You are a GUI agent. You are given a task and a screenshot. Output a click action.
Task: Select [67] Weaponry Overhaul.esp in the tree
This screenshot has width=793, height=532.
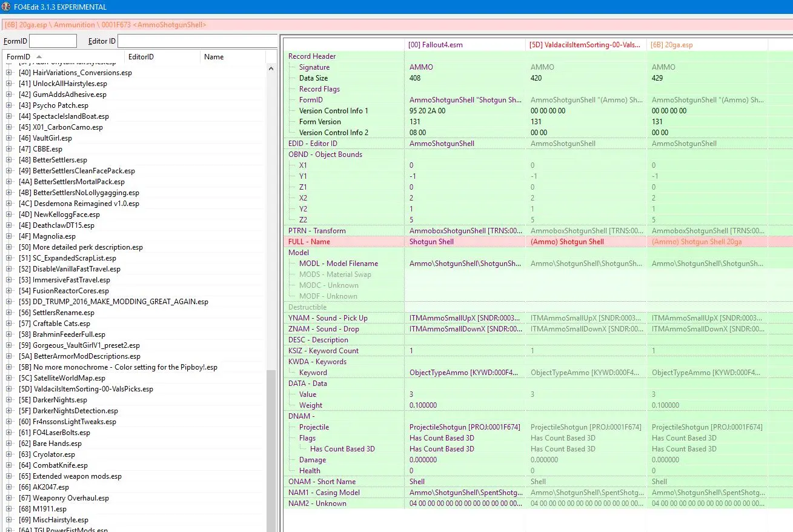64,498
